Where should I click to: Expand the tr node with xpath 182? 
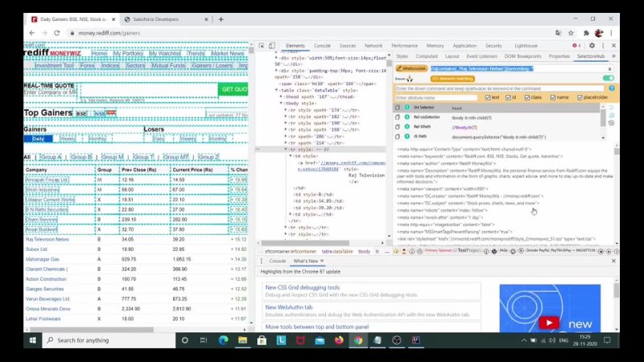pyautogui.click(x=286, y=117)
